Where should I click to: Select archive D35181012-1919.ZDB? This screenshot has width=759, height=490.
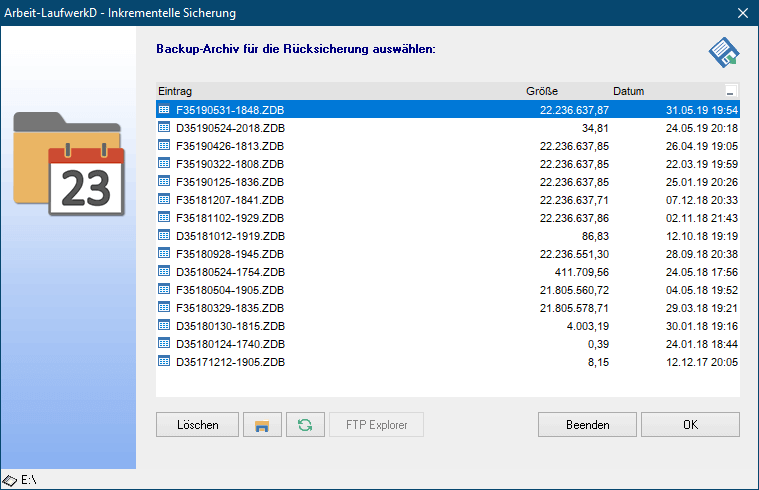point(448,236)
